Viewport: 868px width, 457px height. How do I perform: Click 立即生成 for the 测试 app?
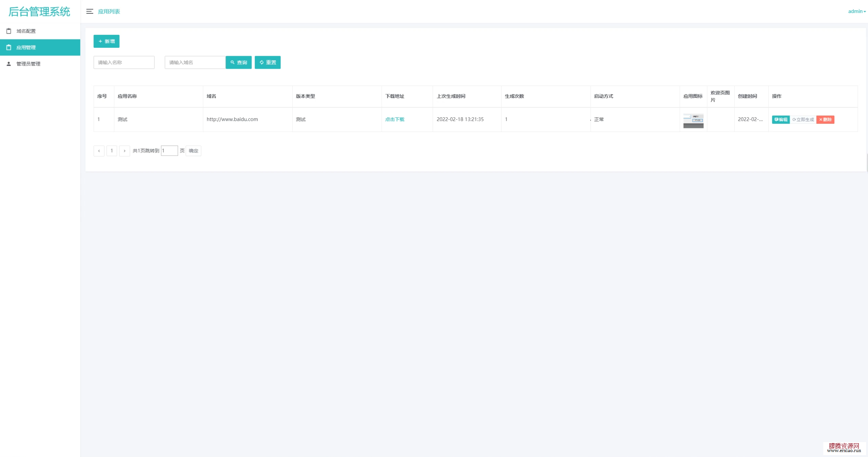pyautogui.click(x=803, y=120)
